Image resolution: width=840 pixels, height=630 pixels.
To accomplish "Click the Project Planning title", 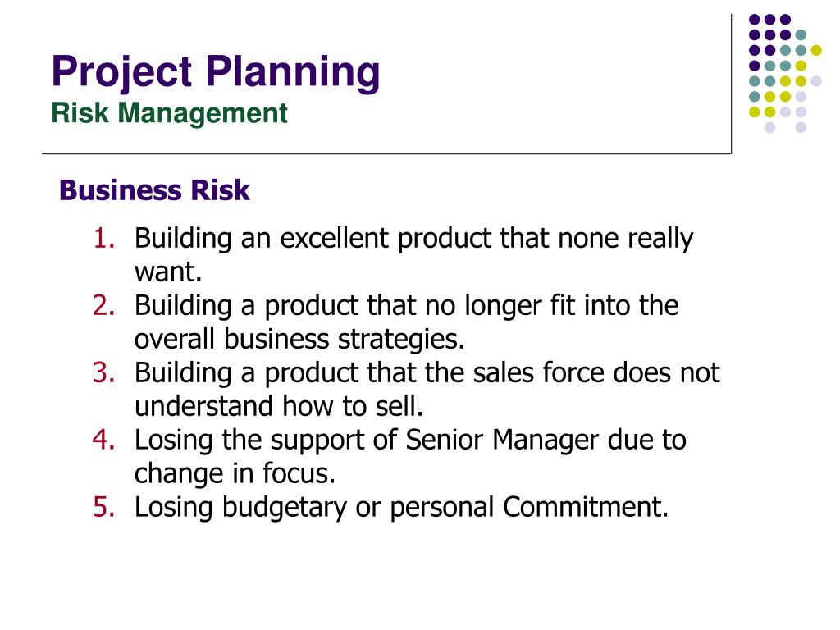I will pyautogui.click(x=216, y=72).
